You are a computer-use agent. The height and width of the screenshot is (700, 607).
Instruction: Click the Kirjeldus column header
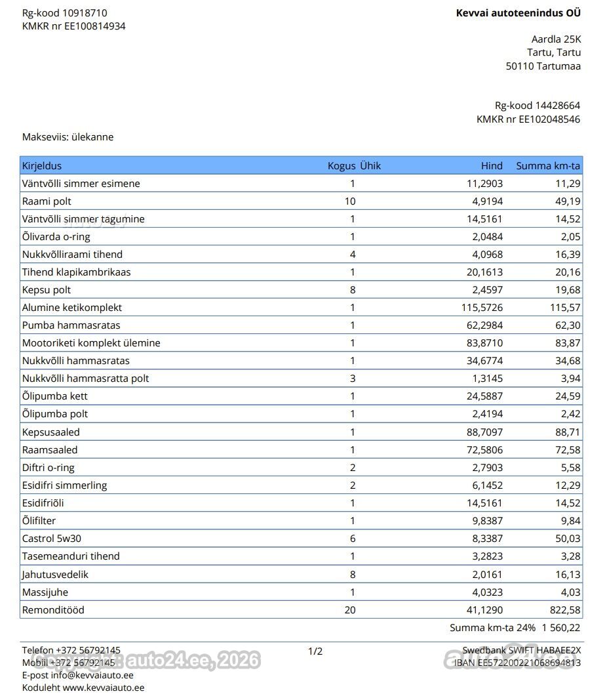tap(42, 165)
